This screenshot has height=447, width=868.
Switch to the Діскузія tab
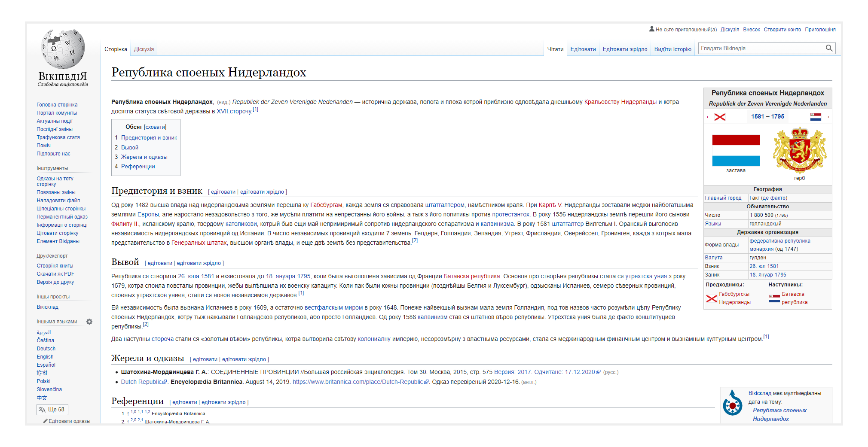coord(144,49)
